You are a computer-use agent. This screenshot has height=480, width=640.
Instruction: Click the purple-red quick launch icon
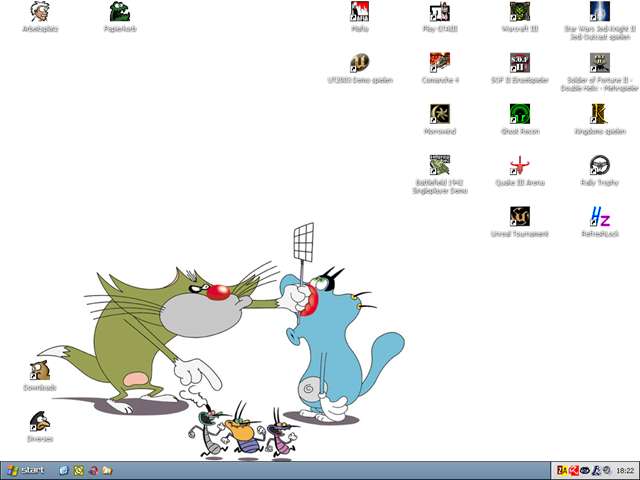pos(93,471)
